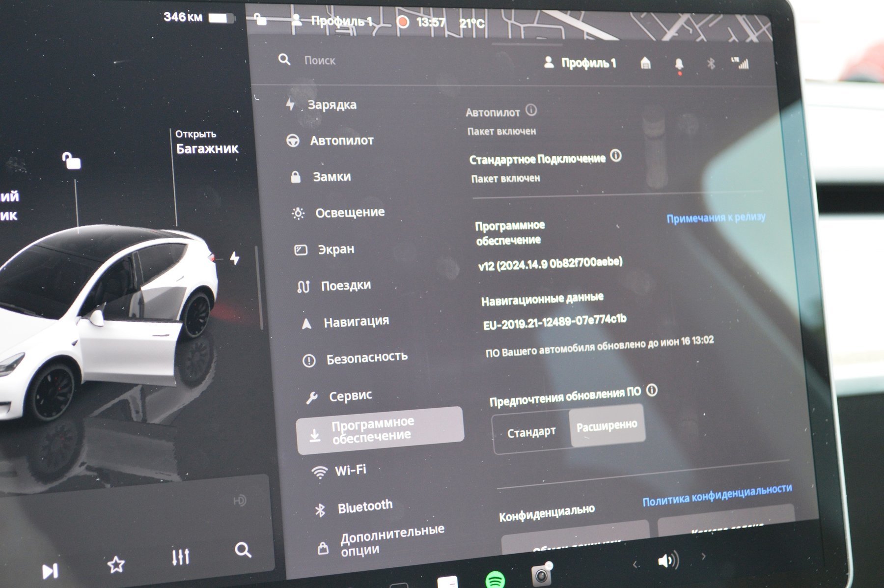
Task: Select the Стандарт update preference
Action: (x=531, y=432)
